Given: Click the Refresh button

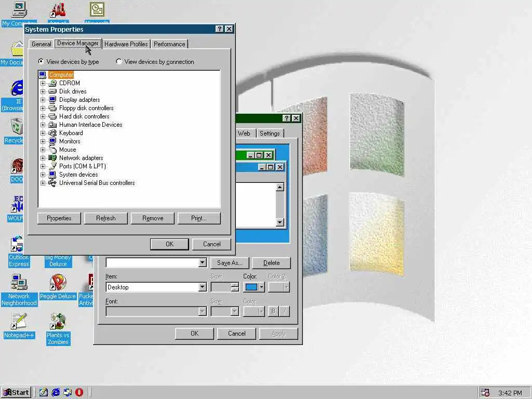Looking at the screenshot, I should click(x=106, y=218).
